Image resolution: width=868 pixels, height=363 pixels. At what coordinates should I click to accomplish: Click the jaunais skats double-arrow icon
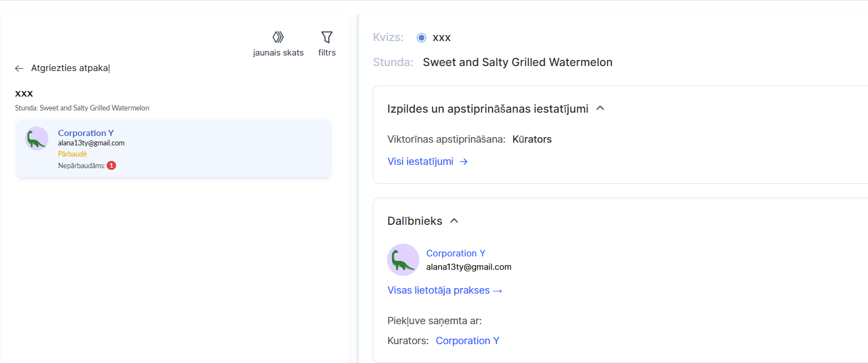click(x=278, y=37)
